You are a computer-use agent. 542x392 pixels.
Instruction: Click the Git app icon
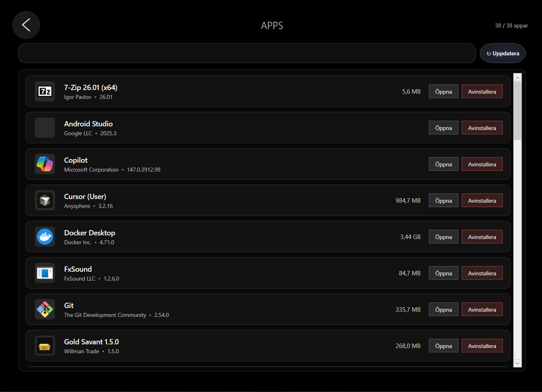tap(45, 309)
